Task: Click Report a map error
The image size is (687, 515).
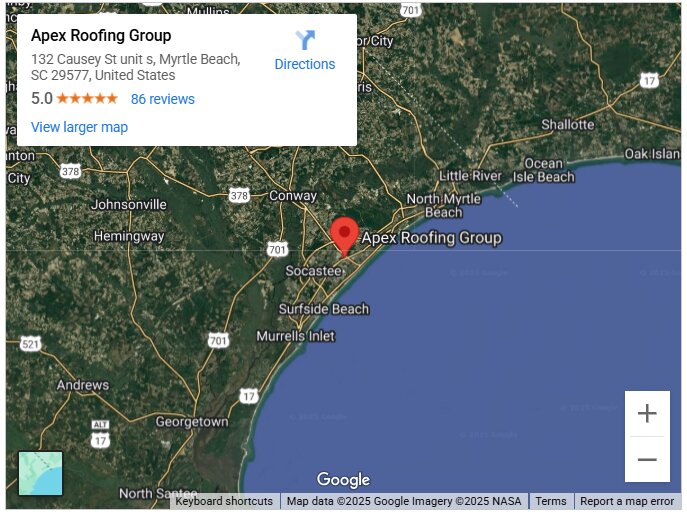Action: pyautogui.click(x=627, y=501)
